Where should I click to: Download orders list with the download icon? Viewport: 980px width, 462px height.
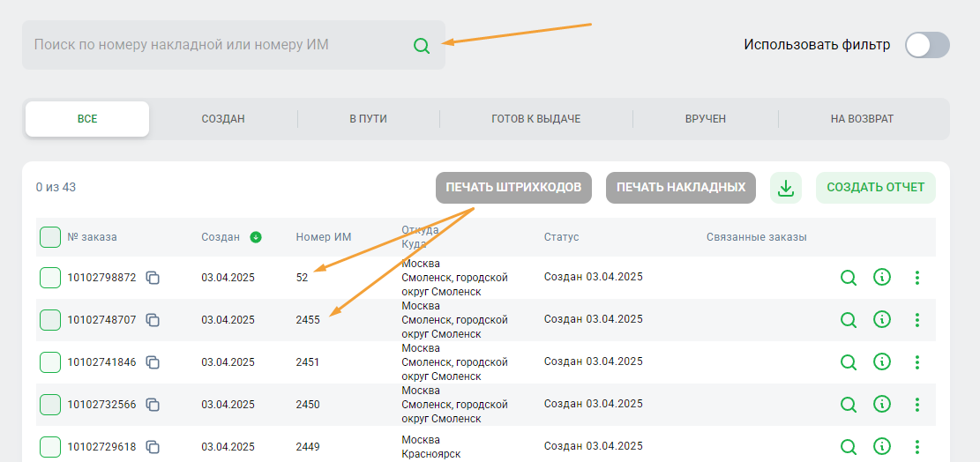click(786, 188)
